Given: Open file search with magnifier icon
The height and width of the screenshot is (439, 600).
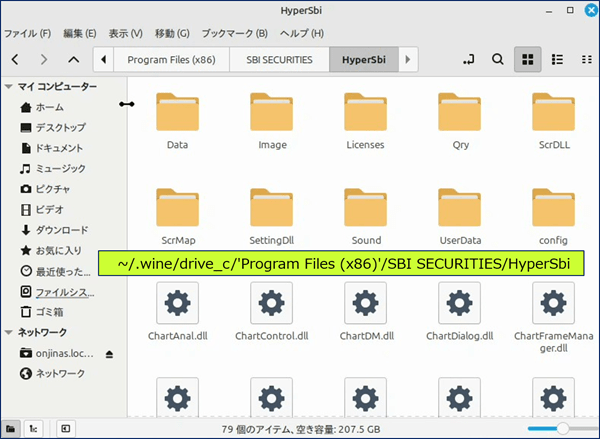Looking at the screenshot, I should tap(497, 59).
